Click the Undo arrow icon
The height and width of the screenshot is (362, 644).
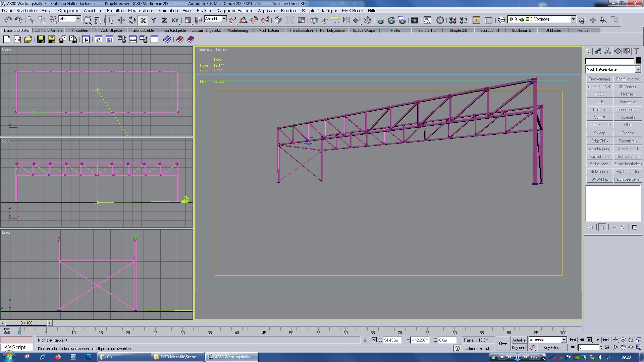(8, 20)
